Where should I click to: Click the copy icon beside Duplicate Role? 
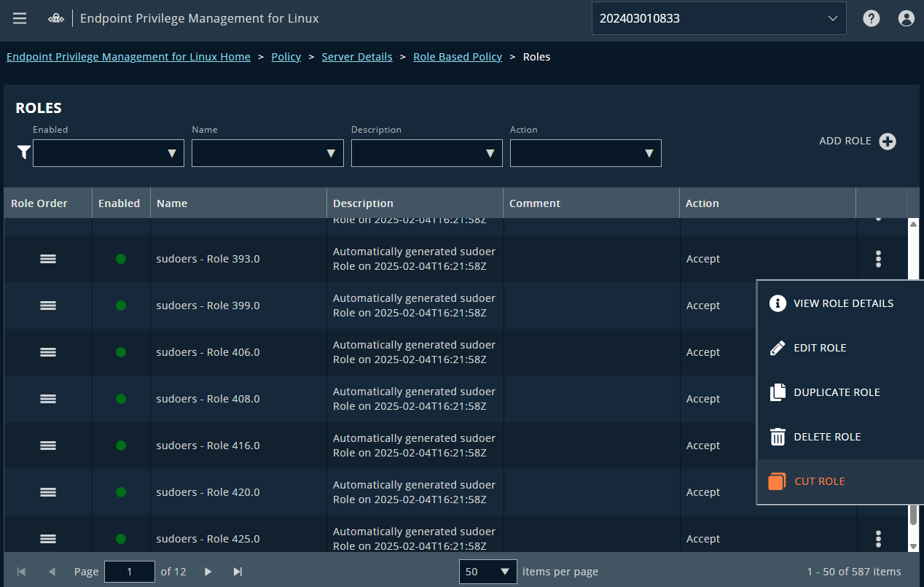tap(778, 392)
